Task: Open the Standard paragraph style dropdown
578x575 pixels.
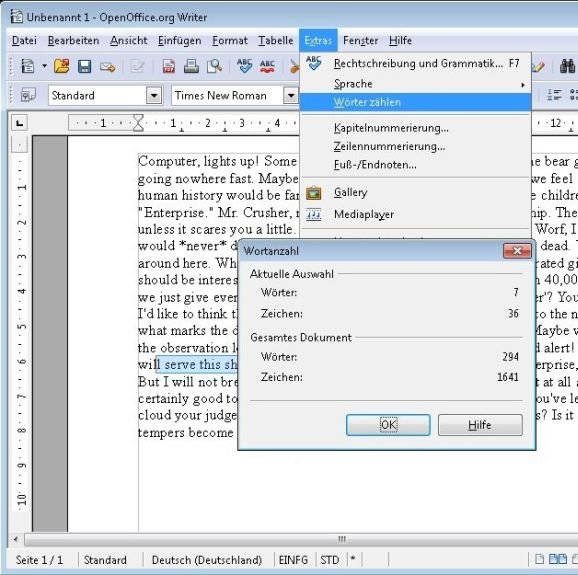Action: click(x=154, y=96)
